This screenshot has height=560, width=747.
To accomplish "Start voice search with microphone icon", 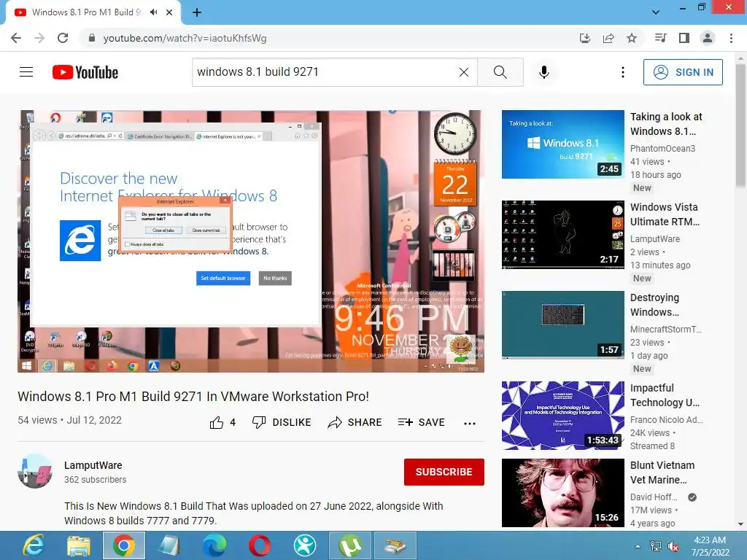I will (x=544, y=72).
